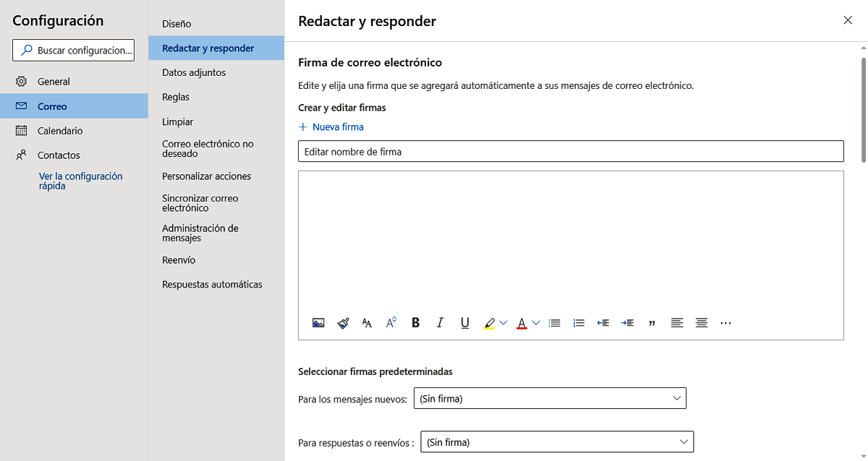The height and width of the screenshot is (461, 868).
Task: Open Ver la configuración rápida
Action: pyautogui.click(x=80, y=181)
